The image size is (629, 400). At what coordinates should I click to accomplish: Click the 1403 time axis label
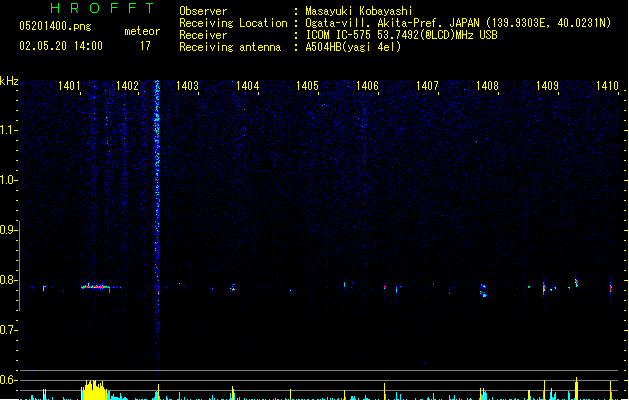[x=187, y=86]
